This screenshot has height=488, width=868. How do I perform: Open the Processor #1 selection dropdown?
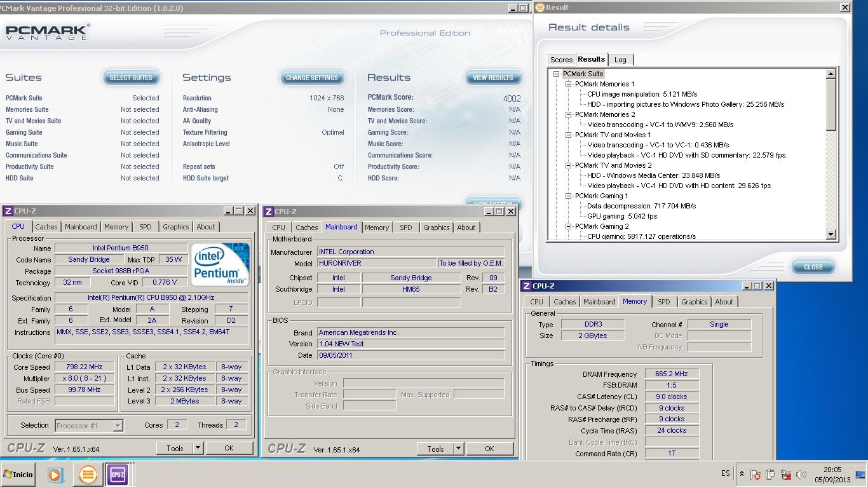pyautogui.click(x=118, y=426)
